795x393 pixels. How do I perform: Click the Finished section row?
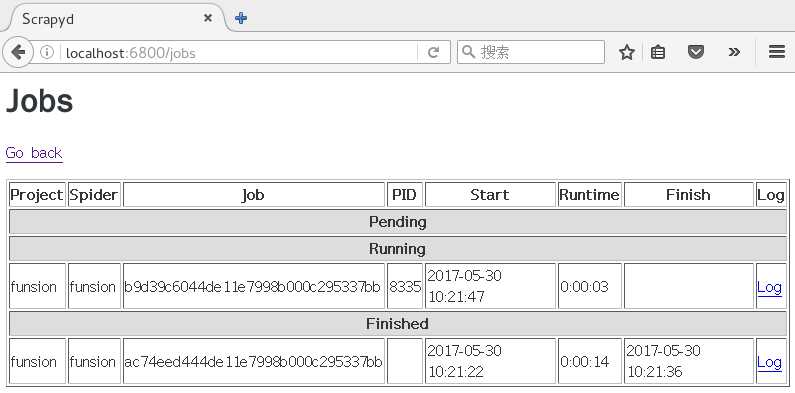click(x=398, y=324)
